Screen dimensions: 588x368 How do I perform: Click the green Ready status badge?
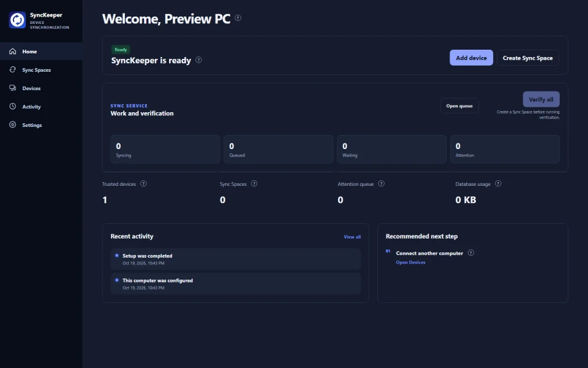tap(121, 50)
